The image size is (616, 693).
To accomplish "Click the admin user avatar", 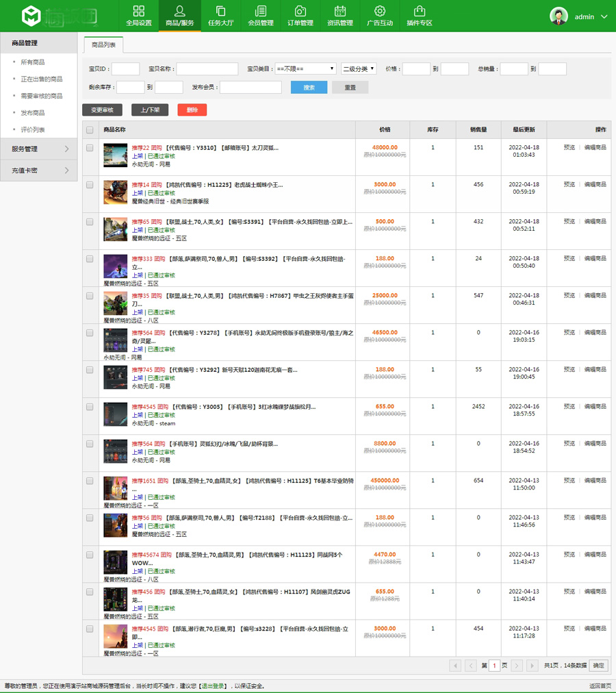I will coord(559,16).
